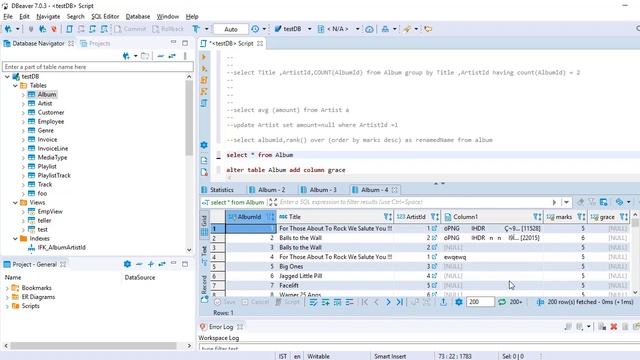The height and width of the screenshot is (360, 640).
Task: Switch to the Album - 2 result tab
Action: tap(267, 190)
